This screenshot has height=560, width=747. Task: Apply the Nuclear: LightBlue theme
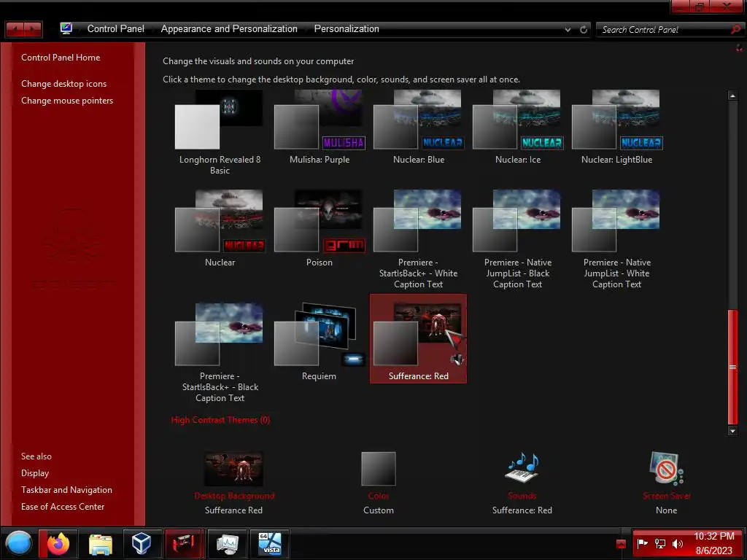click(x=616, y=128)
